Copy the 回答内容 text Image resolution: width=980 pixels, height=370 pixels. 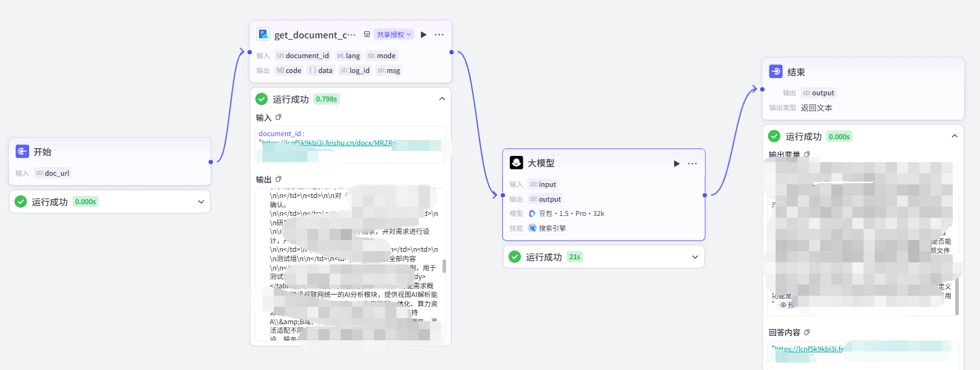pyautogui.click(x=807, y=332)
